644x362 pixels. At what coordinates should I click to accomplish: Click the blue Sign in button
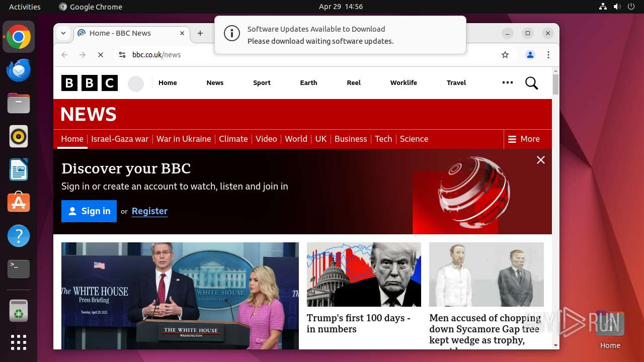click(89, 211)
